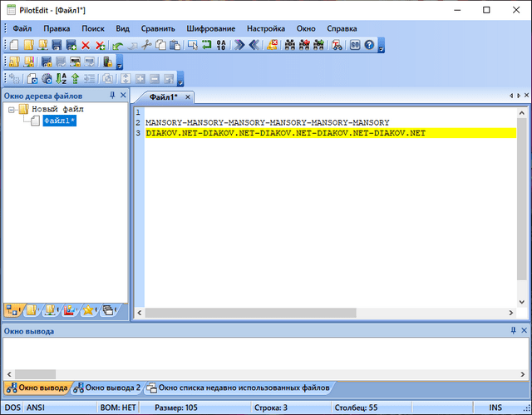Click the green up-arrow icon in third toolbar

click(x=75, y=79)
